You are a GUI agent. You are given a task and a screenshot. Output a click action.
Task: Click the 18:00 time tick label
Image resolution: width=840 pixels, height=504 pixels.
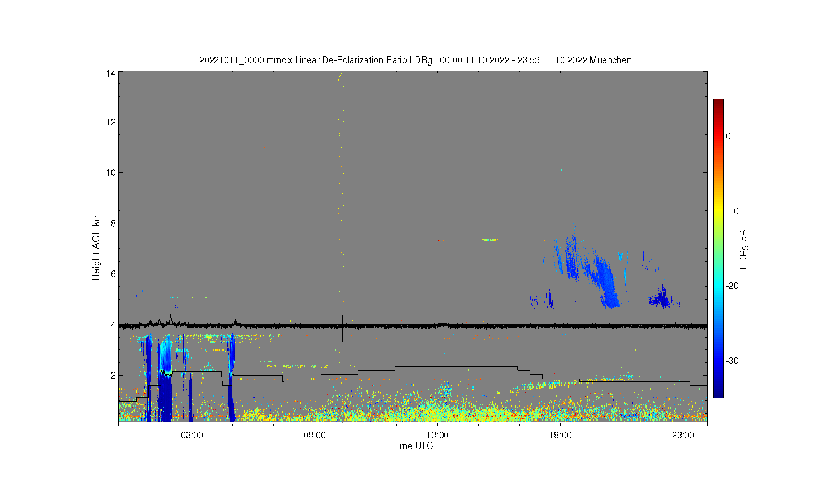[560, 435]
